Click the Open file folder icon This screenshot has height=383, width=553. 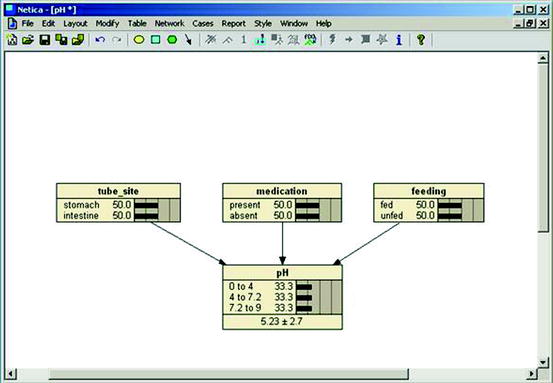(28, 40)
